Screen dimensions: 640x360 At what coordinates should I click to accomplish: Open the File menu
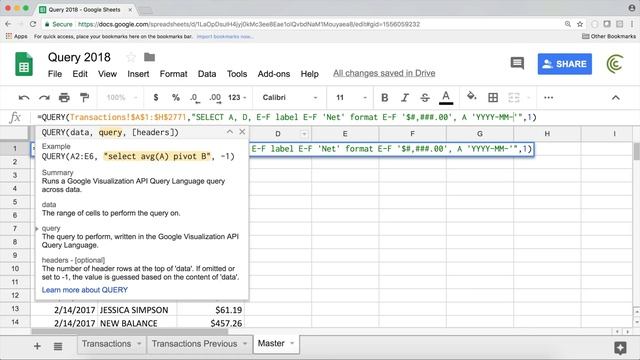[x=55, y=74]
